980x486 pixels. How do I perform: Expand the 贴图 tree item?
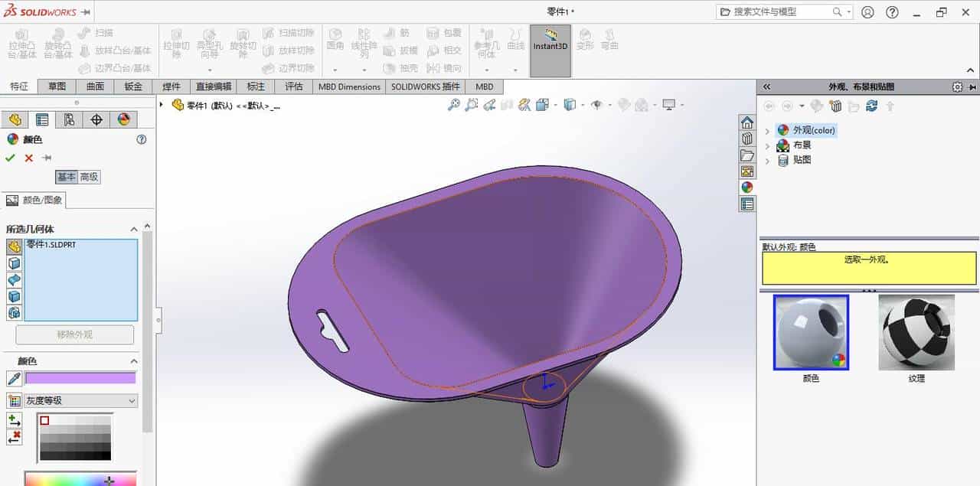click(768, 159)
